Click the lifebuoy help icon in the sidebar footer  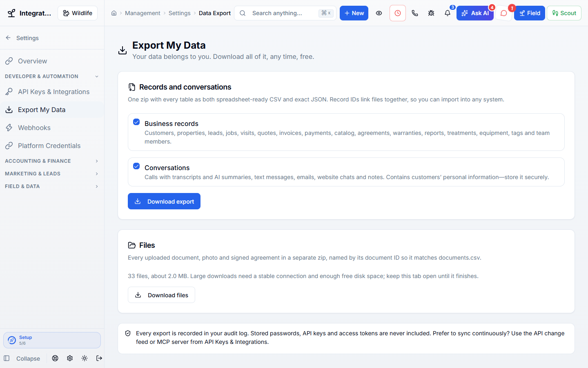pos(55,358)
